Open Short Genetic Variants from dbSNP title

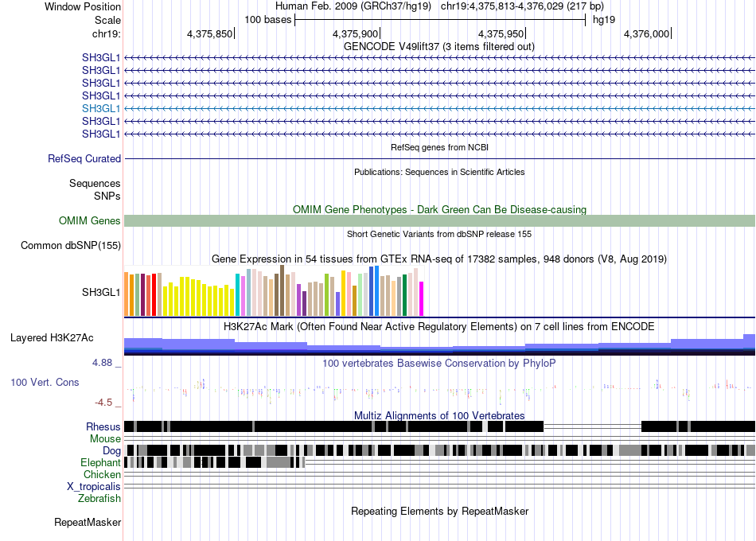[439, 235]
